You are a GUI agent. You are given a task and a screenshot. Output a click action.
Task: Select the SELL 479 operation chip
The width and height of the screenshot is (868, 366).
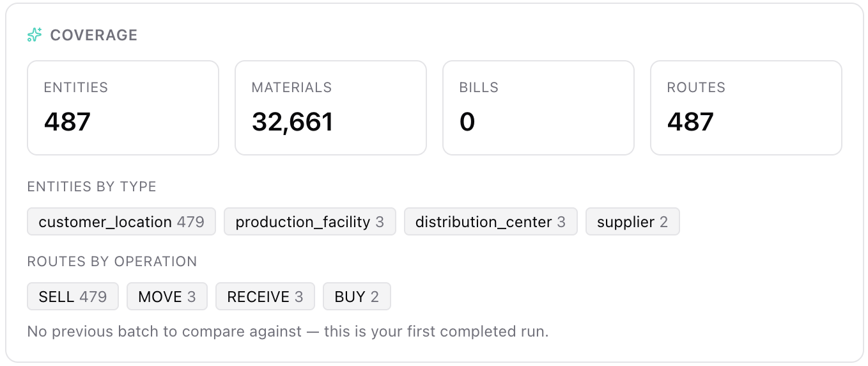click(73, 296)
